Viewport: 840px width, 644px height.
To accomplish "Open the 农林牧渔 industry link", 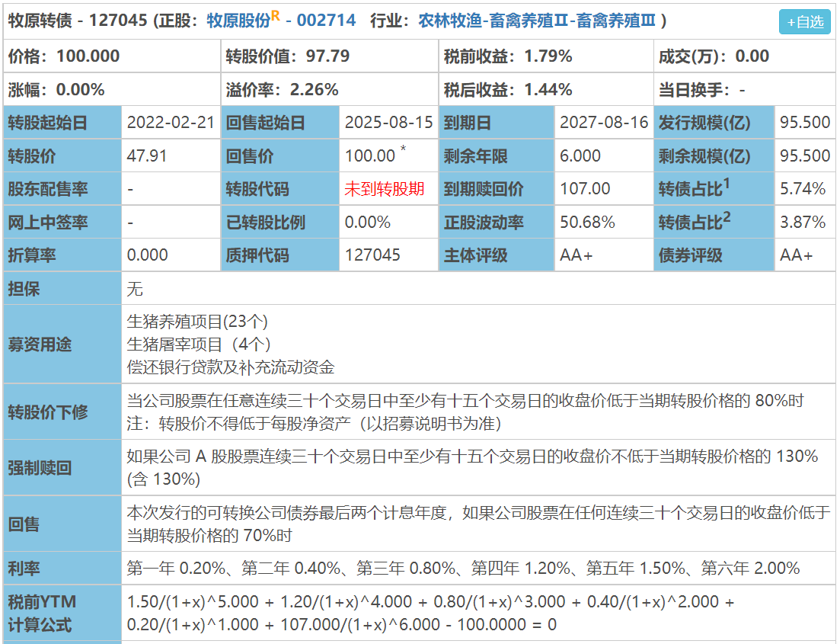I will (x=450, y=21).
